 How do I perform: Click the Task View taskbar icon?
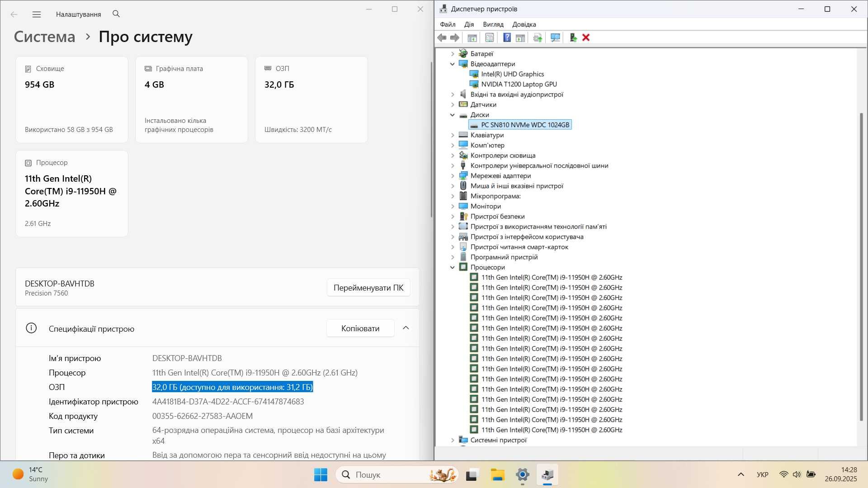(472, 474)
